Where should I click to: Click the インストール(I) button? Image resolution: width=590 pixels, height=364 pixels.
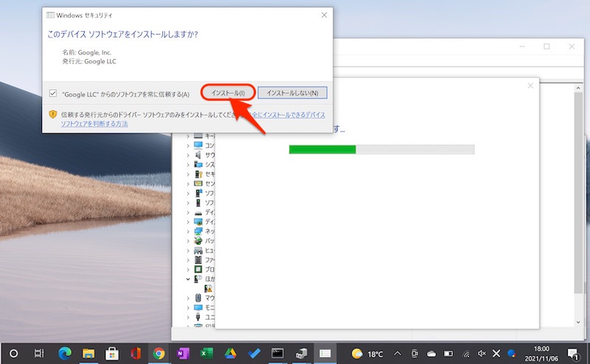[x=228, y=93]
